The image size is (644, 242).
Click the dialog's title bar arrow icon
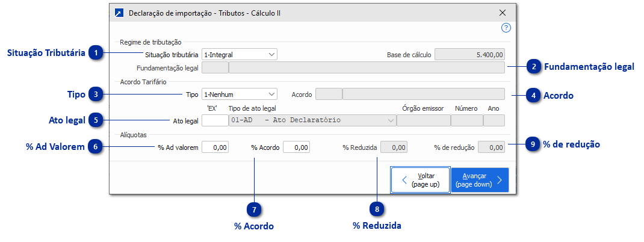click(x=119, y=12)
